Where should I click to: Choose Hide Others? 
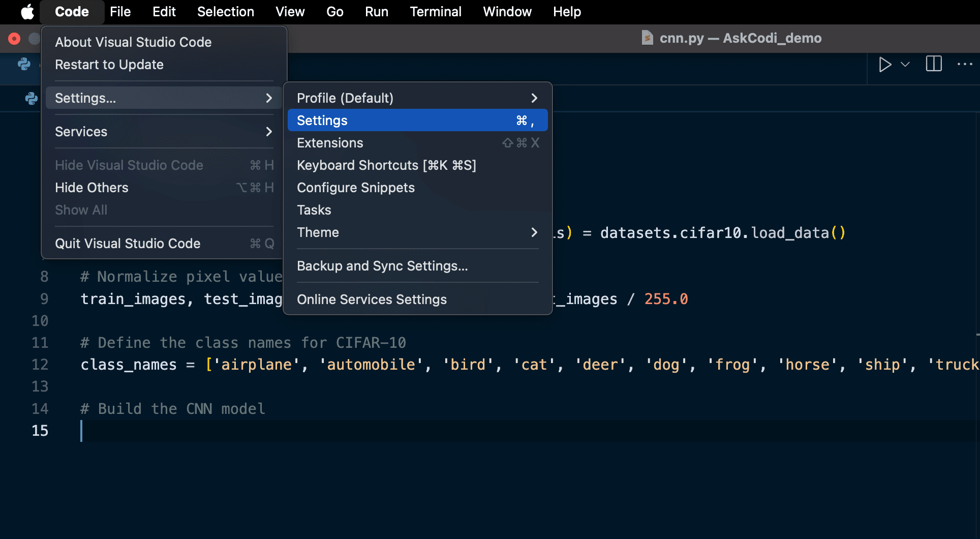point(164,188)
